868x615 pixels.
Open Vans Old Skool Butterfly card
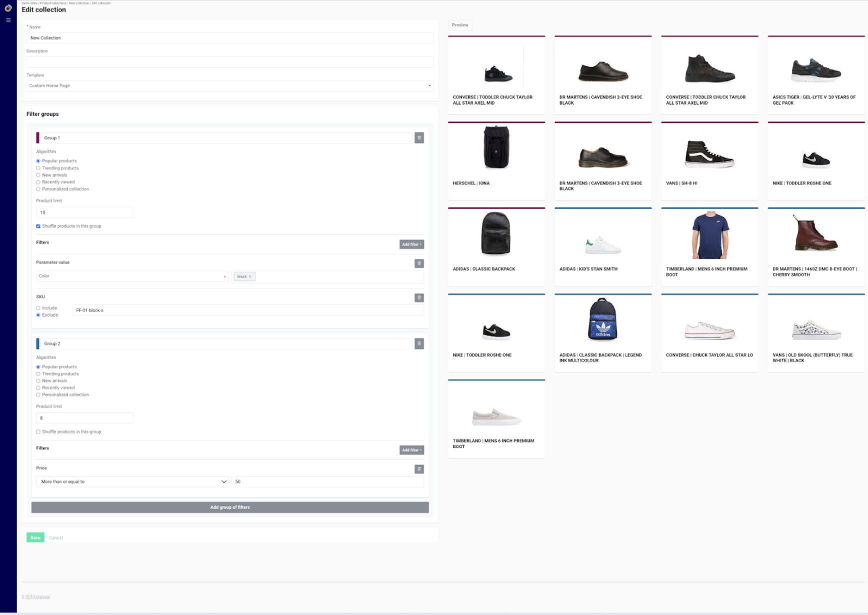tap(816, 332)
